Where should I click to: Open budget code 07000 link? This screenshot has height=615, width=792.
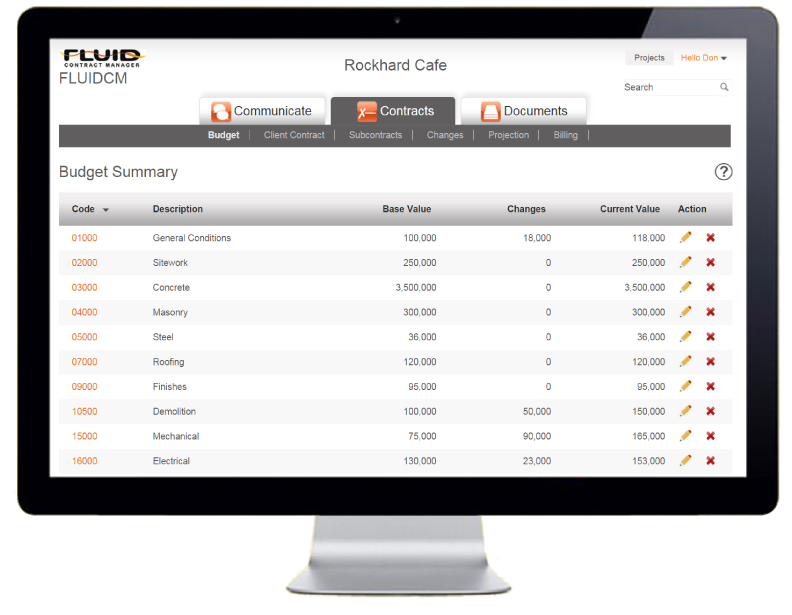coord(84,362)
